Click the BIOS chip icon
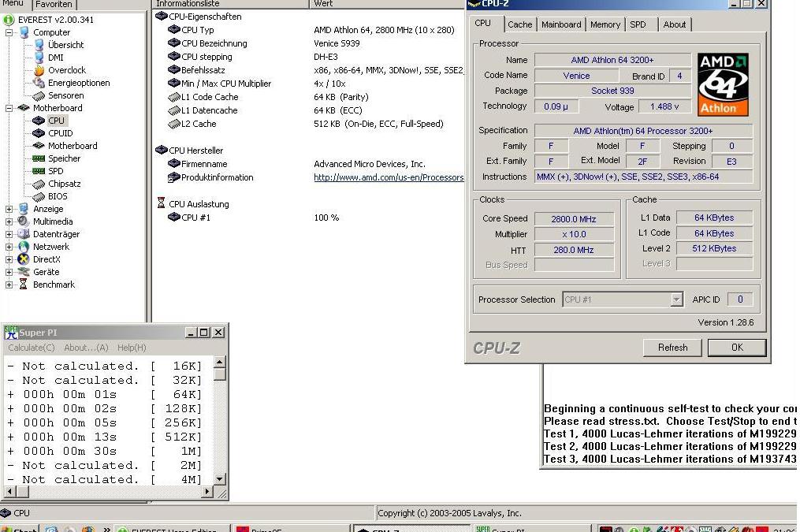Viewport: 800px width, 532px height. coord(39,196)
